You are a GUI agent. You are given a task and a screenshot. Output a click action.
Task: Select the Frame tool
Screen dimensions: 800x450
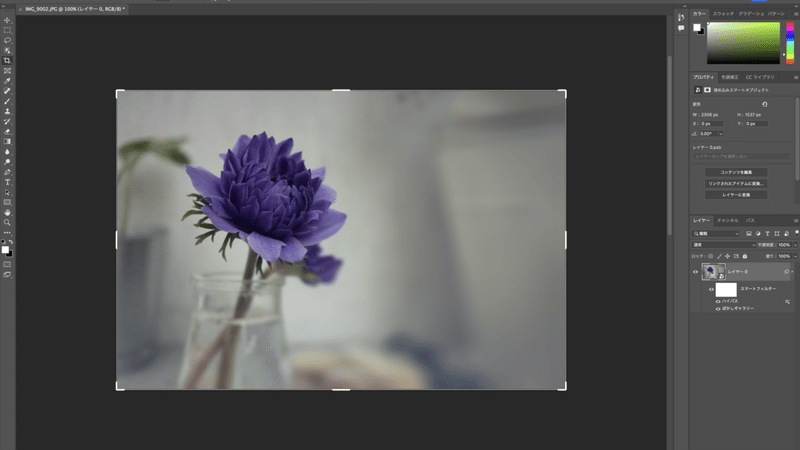coord(7,71)
